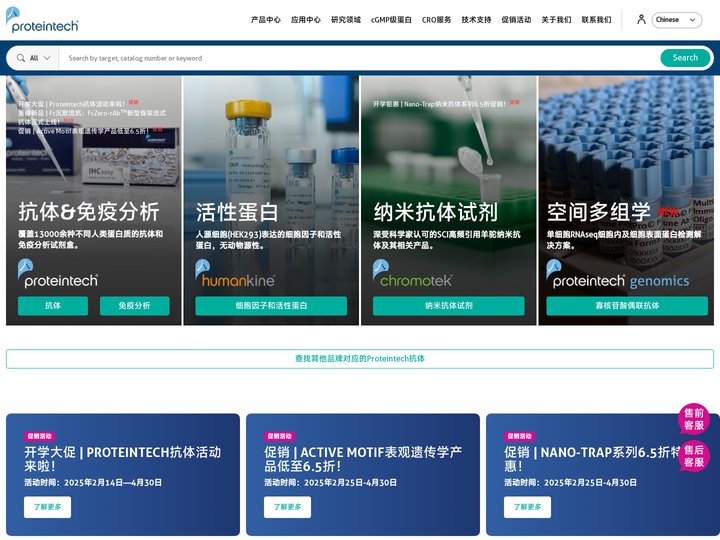The width and height of the screenshot is (720, 540).
Task: Click the 细胞因子和活性蛋白 button
Action: click(x=271, y=306)
